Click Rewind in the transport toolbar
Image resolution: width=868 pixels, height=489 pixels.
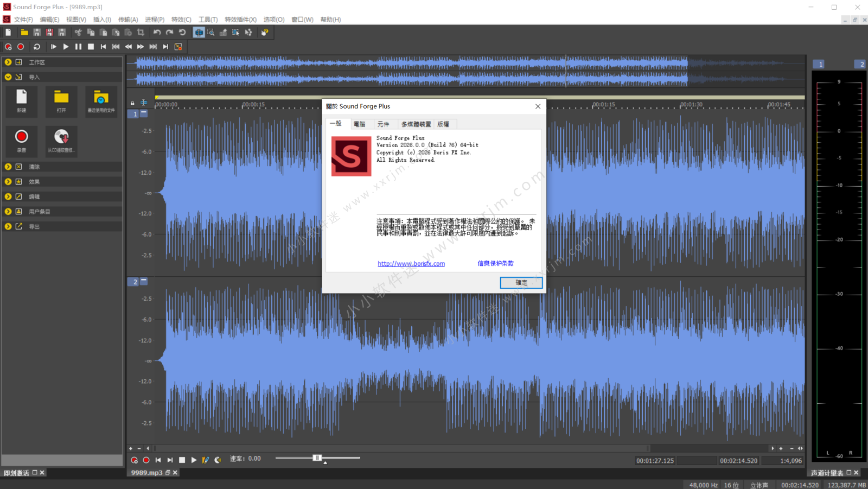pyautogui.click(x=129, y=47)
